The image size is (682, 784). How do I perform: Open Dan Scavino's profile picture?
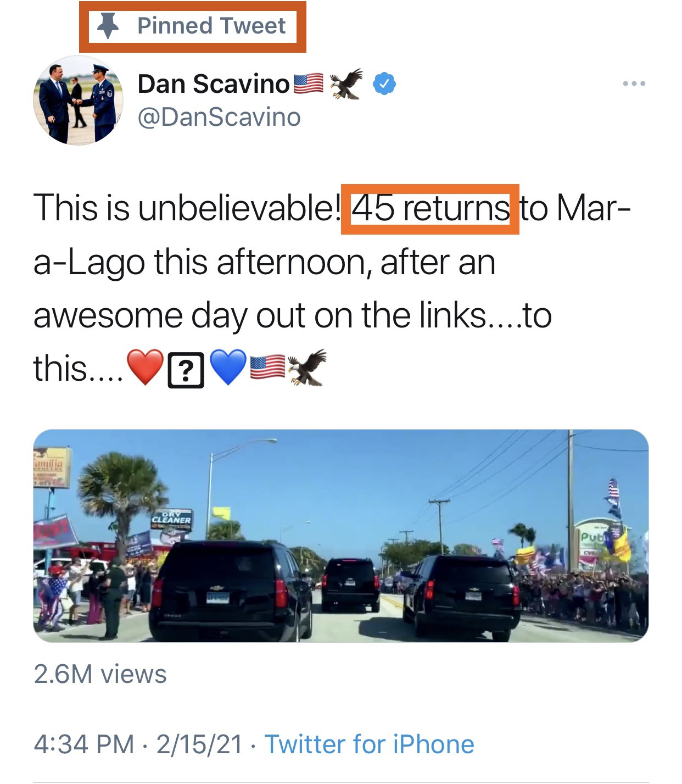[x=78, y=101]
